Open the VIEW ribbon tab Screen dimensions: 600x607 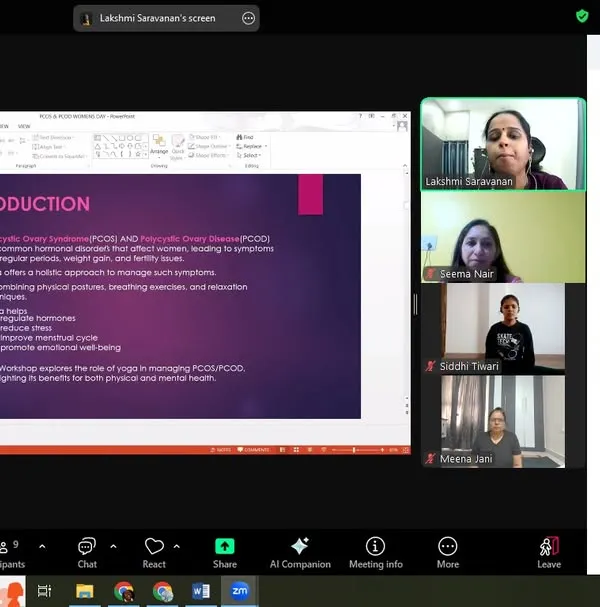[24, 126]
